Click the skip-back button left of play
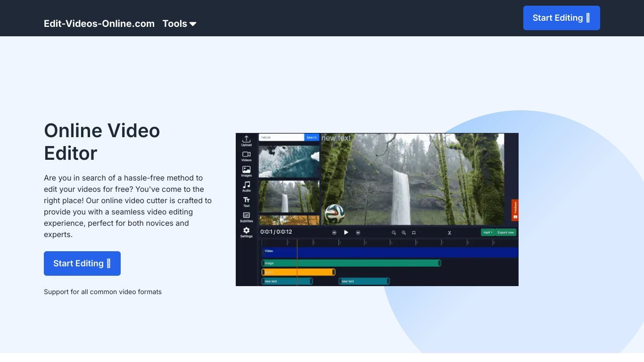This screenshot has width=644, height=362. 334,232
